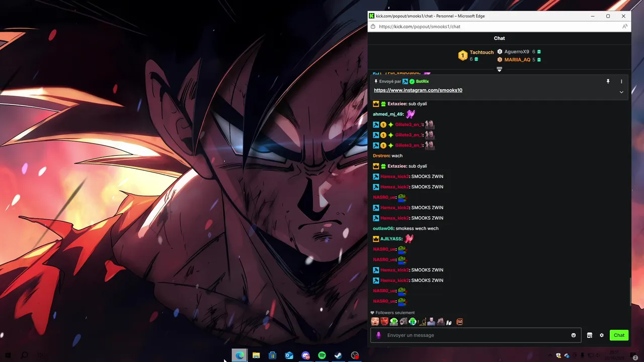Focus the Envoyer un message field

pos(475,335)
